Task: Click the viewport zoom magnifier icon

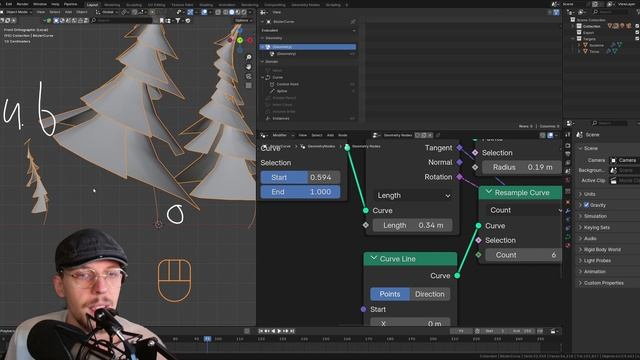Action: pyautogui.click(x=249, y=57)
